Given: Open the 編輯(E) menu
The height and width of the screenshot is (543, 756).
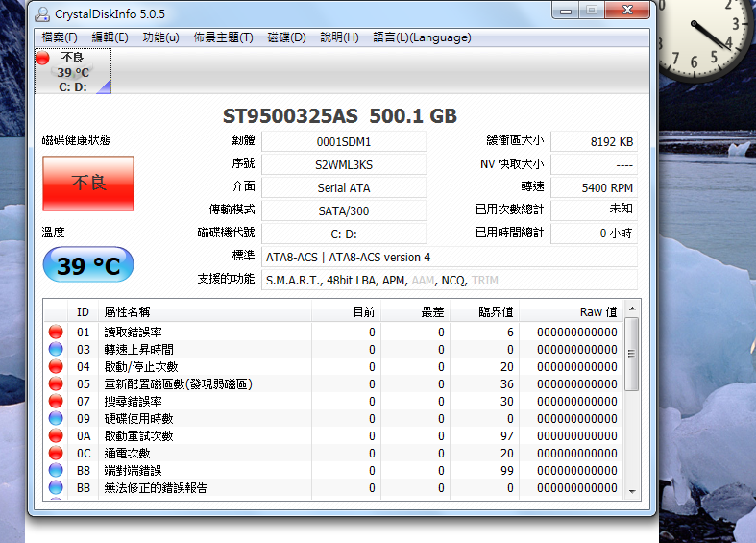Looking at the screenshot, I should (x=110, y=37).
